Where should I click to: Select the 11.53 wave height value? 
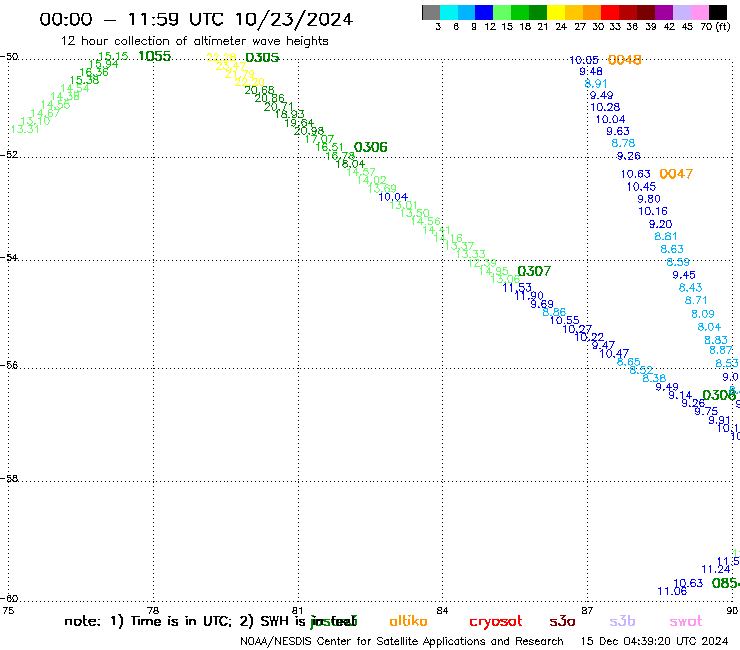click(x=517, y=287)
